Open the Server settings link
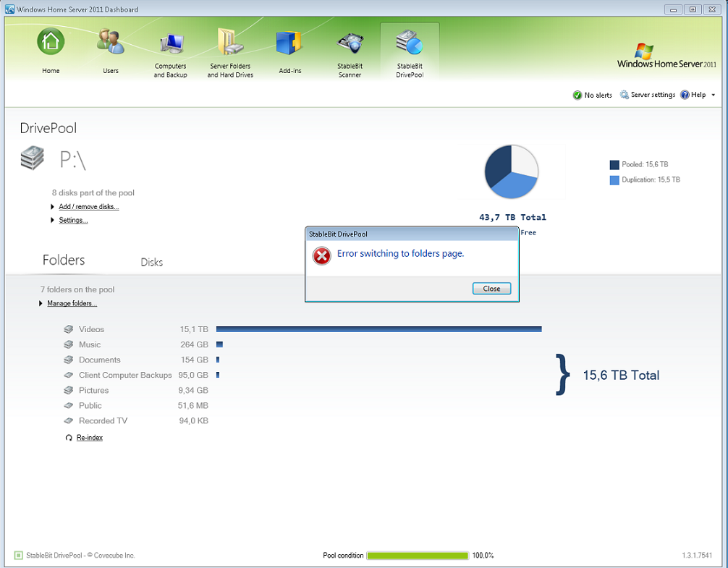The image size is (728, 568). [x=653, y=95]
